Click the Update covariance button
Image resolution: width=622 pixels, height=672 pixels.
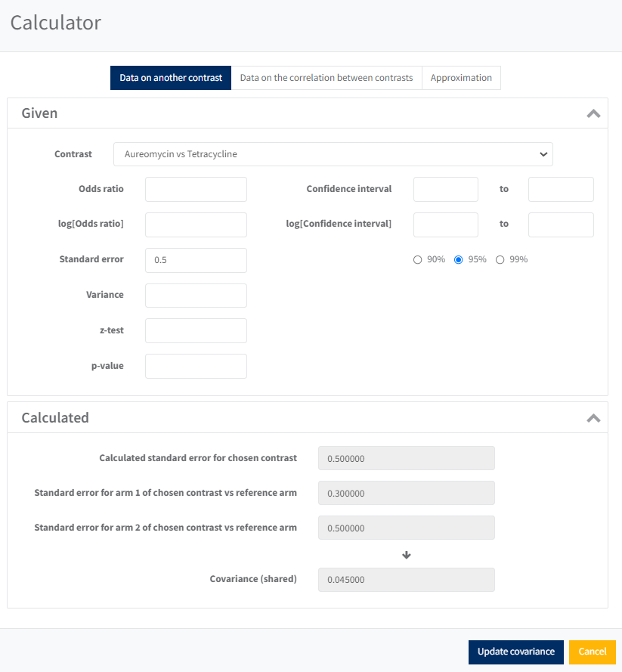(x=515, y=652)
